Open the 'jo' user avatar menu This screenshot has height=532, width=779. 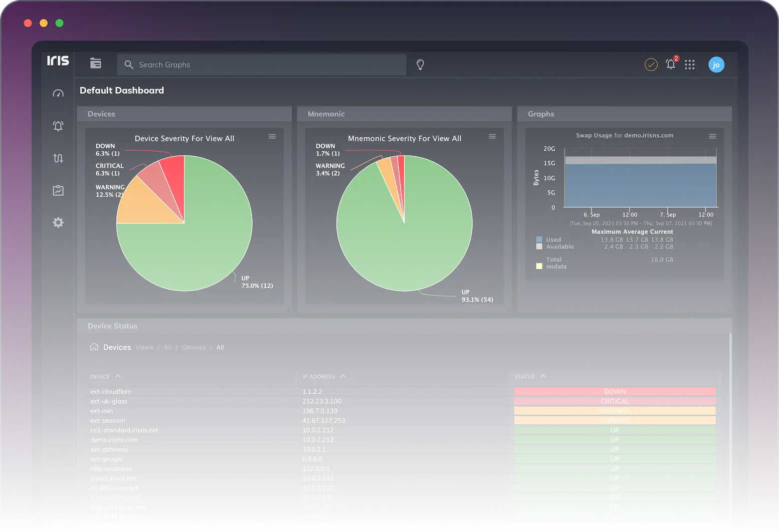point(716,65)
